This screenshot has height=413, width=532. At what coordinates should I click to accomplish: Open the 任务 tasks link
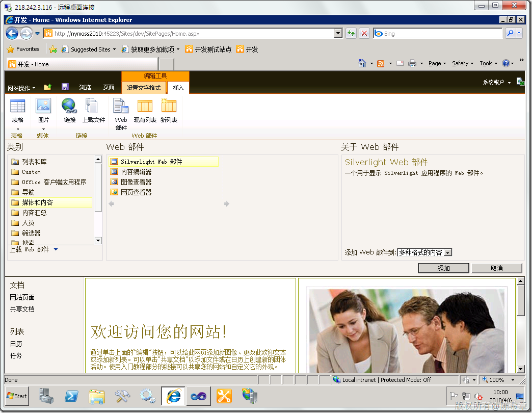[x=16, y=355]
